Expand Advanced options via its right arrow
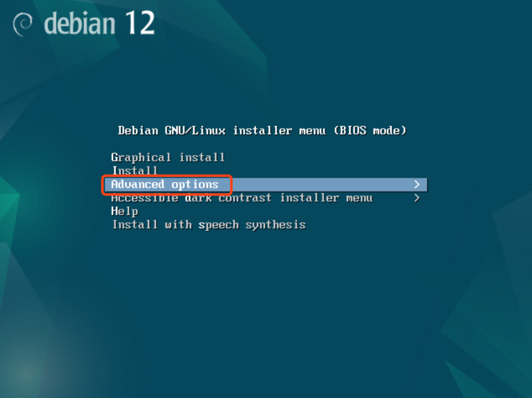The height and width of the screenshot is (398, 532). point(417,184)
